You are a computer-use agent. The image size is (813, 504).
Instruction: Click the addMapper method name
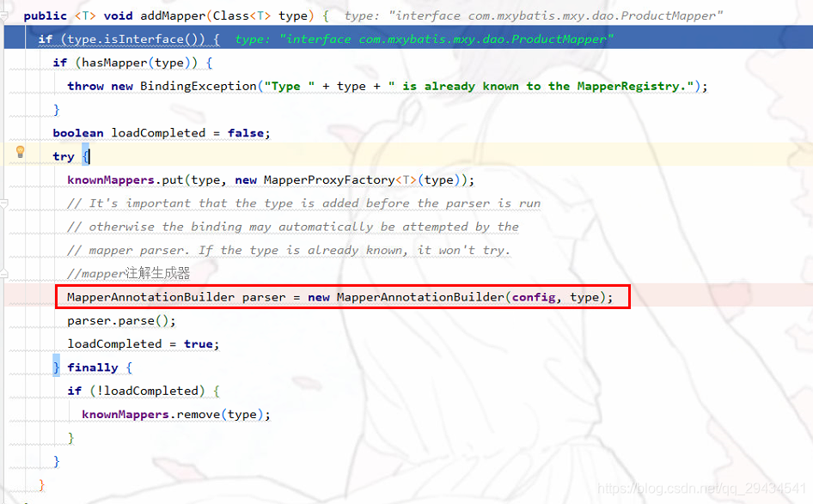click(x=173, y=16)
